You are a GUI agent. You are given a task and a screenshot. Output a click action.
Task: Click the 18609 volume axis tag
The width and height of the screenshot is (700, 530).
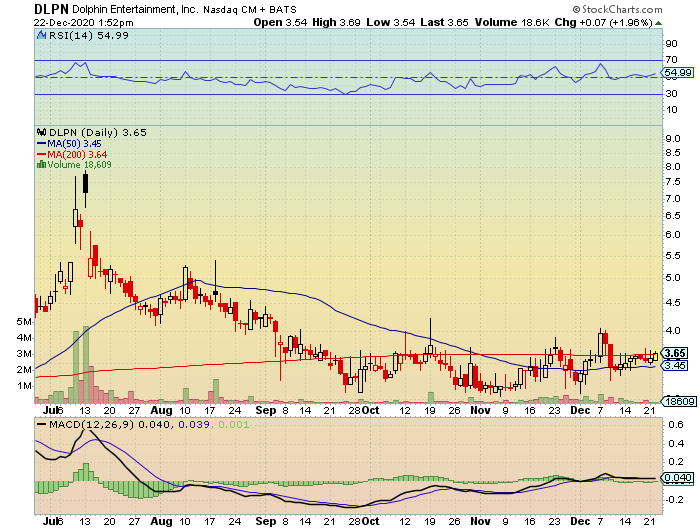[x=680, y=401]
